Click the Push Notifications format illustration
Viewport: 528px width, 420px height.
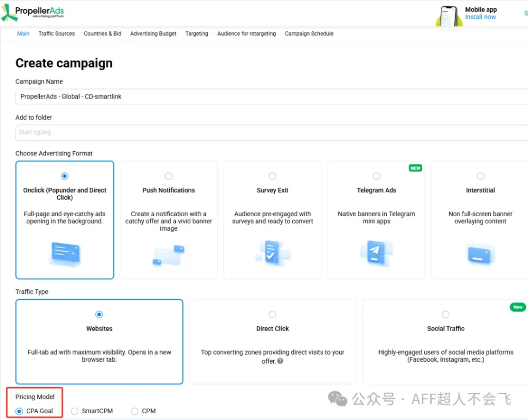169,254
